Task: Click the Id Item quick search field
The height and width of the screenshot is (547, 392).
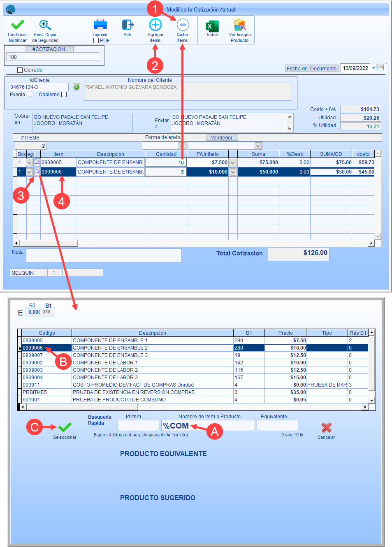Action: coord(138,425)
